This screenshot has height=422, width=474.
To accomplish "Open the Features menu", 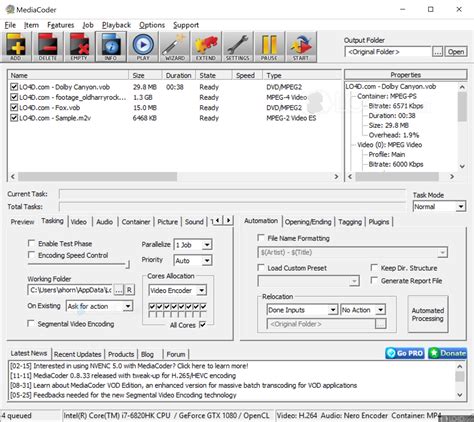I will [60, 25].
